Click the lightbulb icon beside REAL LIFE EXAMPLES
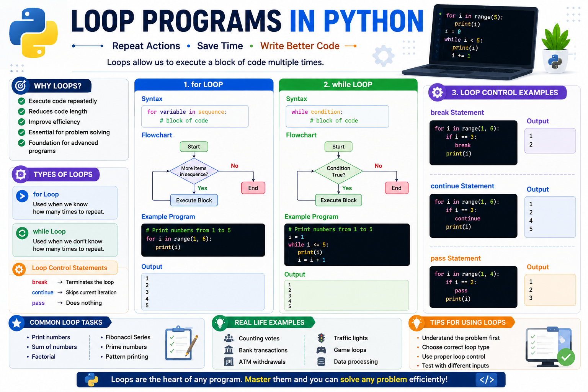The height and width of the screenshot is (392, 588). point(220,323)
